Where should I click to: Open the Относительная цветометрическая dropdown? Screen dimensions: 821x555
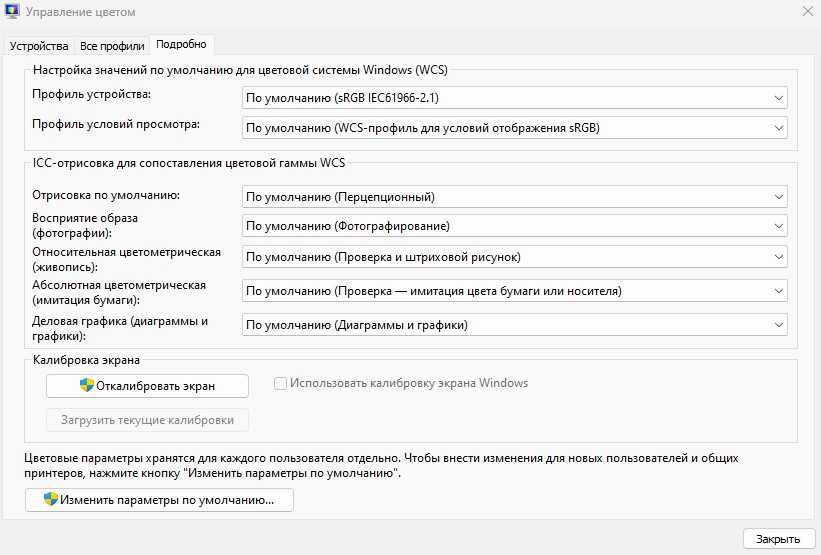tap(514, 257)
